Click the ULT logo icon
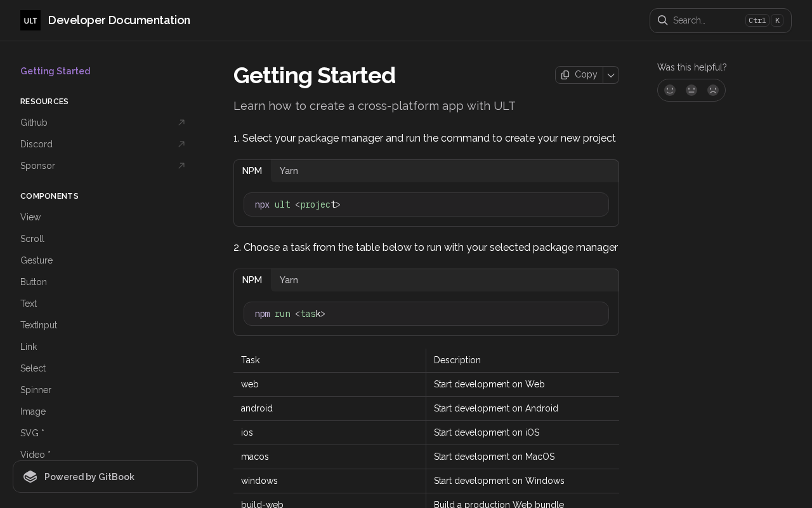The width and height of the screenshot is (812, 508). 30,20
